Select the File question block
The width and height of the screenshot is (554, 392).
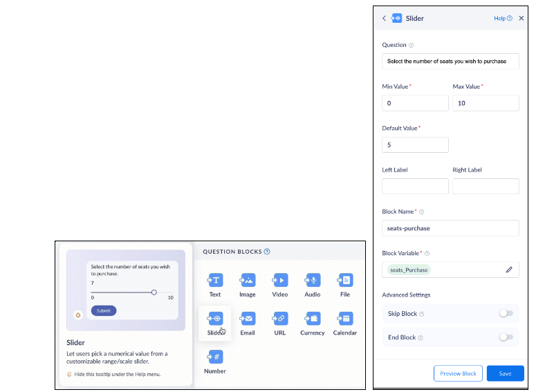[344, 280]
